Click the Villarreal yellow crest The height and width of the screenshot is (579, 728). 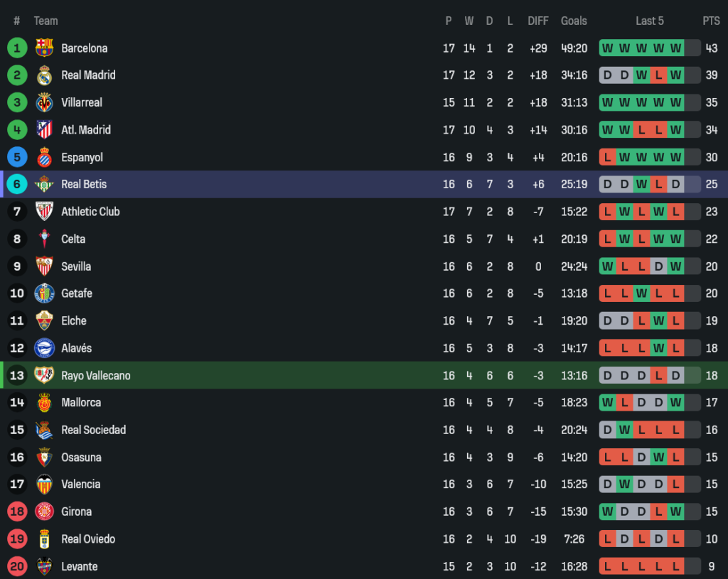[44, 102]
